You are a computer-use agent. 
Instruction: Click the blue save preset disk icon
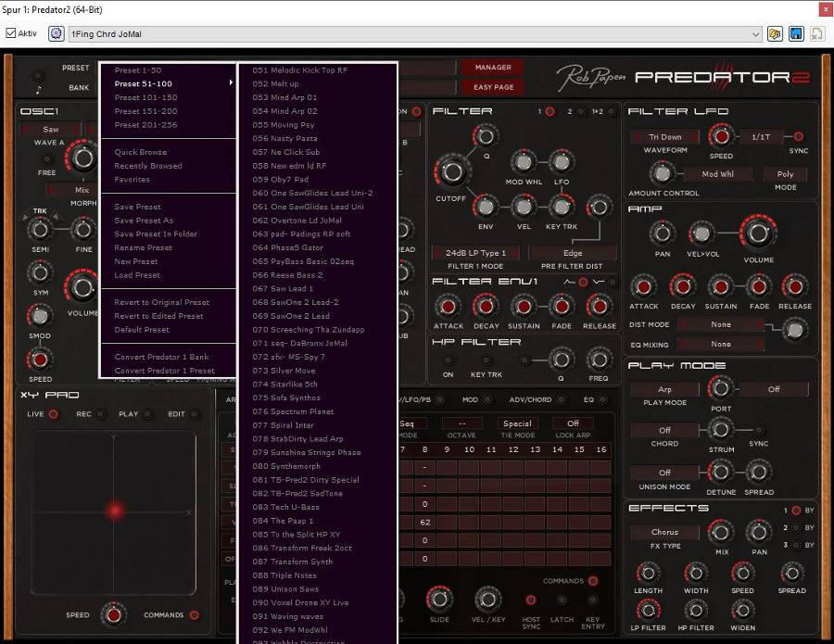click(796, 34)
